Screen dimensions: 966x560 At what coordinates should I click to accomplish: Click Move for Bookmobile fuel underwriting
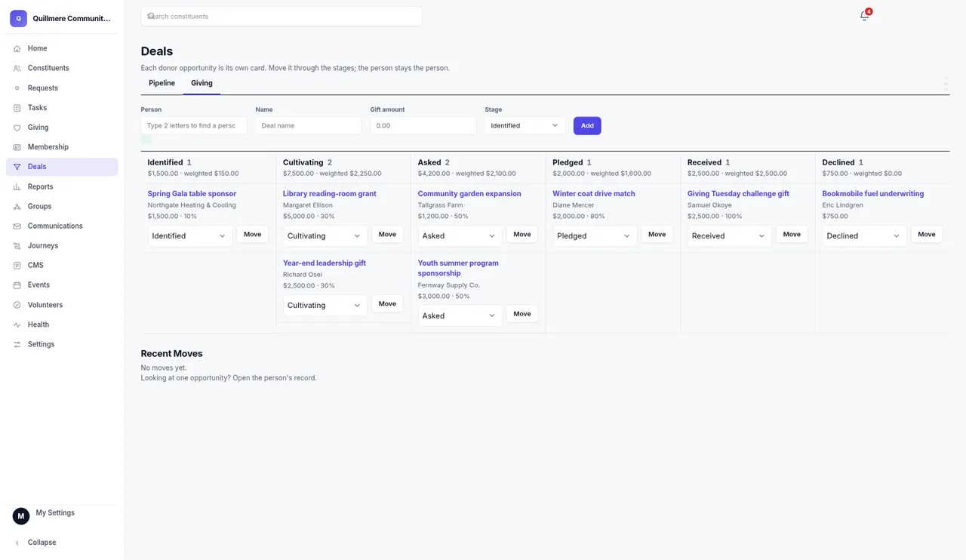tap(927, 234)
